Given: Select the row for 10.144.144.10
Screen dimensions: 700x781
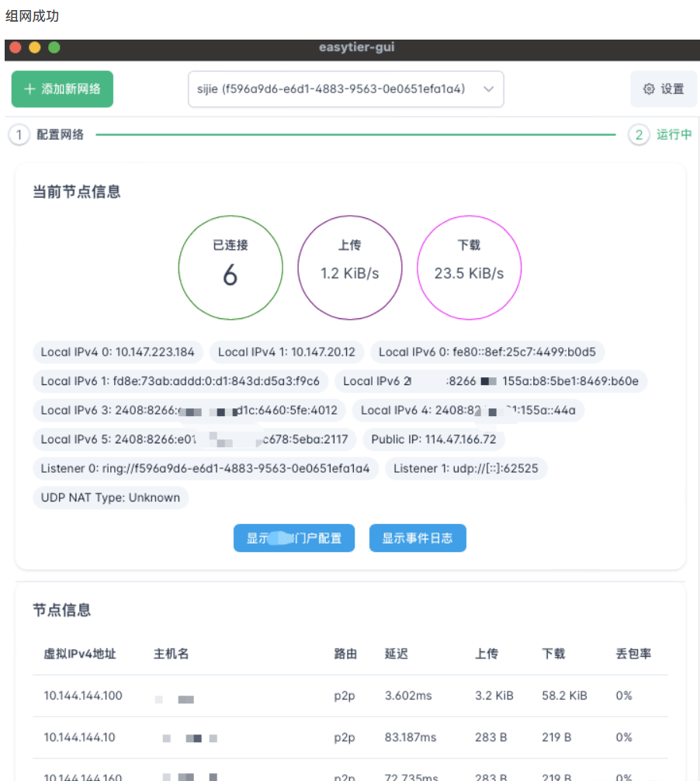Looking at the screenshot, I should pos(349,738).
